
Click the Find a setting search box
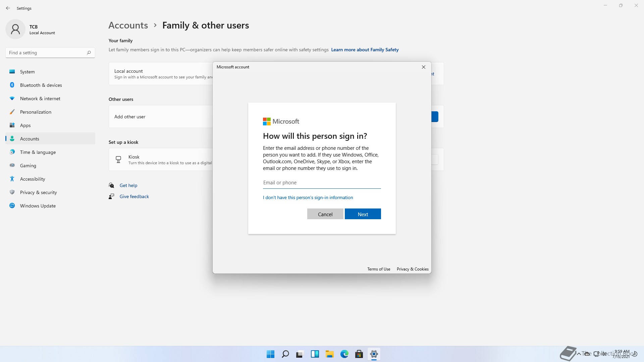(50, 53)
